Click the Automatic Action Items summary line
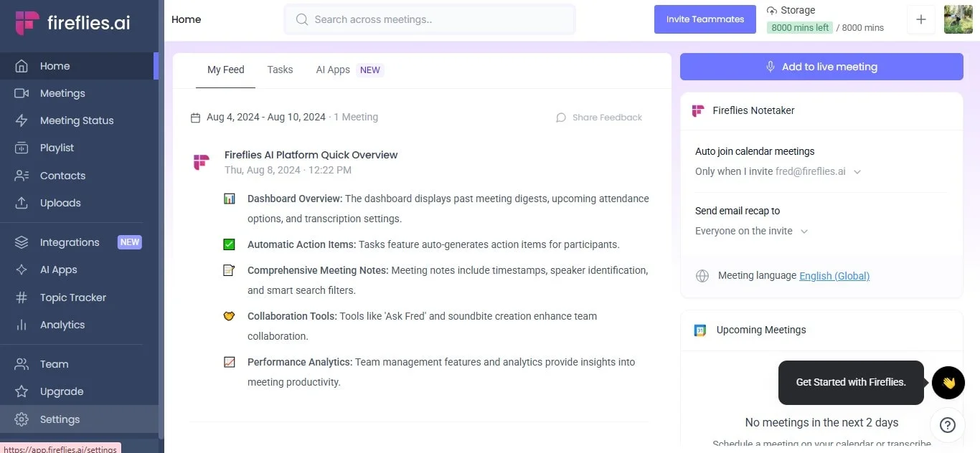Screen dimensions: 980x453 433,244
